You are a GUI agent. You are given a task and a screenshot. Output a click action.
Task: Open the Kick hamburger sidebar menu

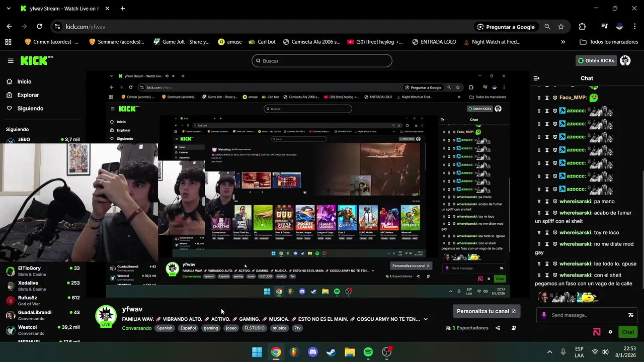11,61
